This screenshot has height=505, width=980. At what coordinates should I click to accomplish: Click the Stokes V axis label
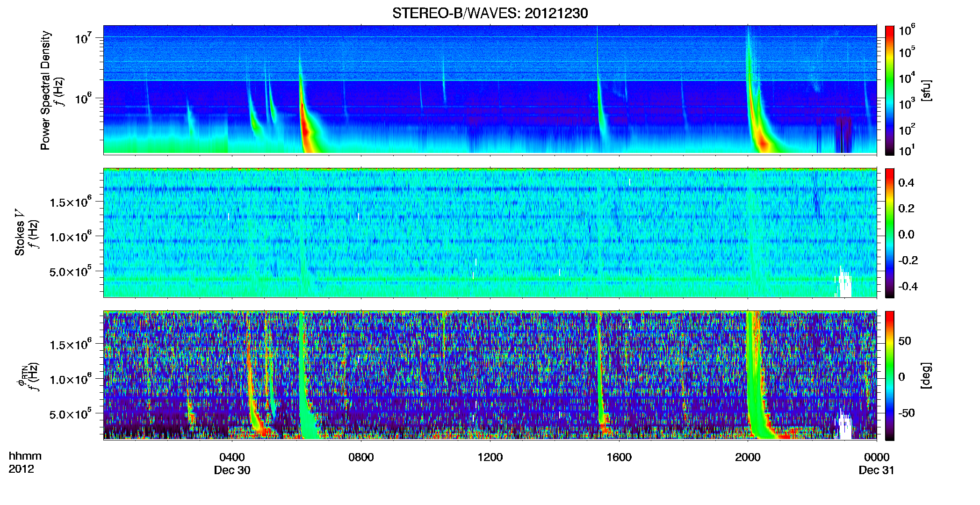[20, 232]
